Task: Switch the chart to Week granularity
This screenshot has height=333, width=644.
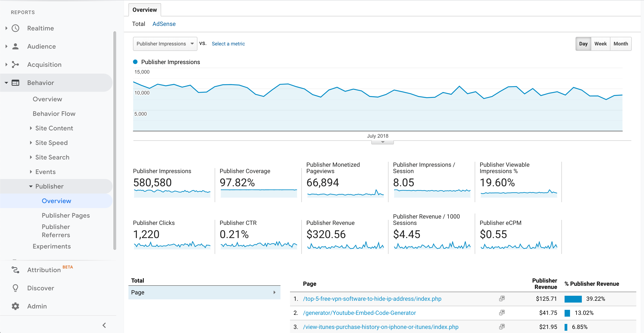Action: (600, 44)
